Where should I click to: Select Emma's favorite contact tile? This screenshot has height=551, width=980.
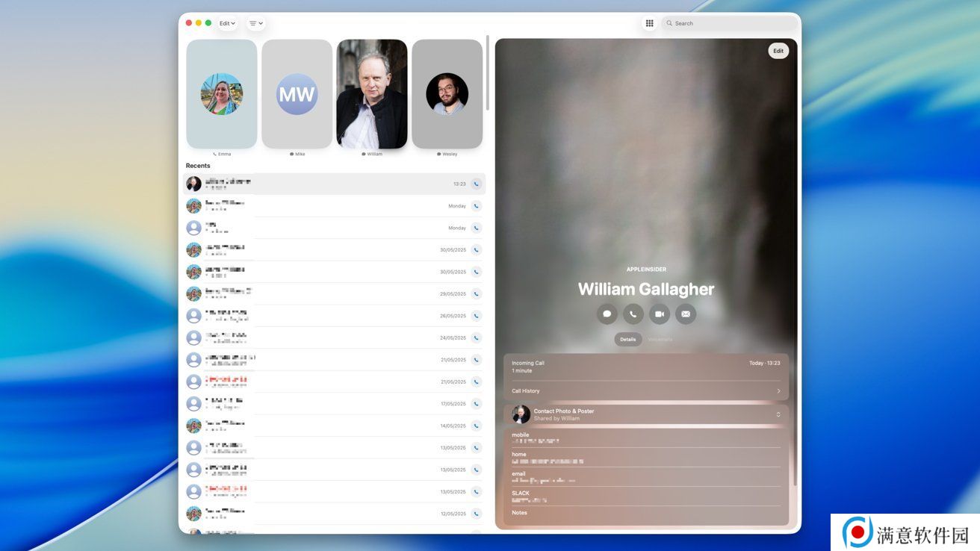(x=221, y=94)
